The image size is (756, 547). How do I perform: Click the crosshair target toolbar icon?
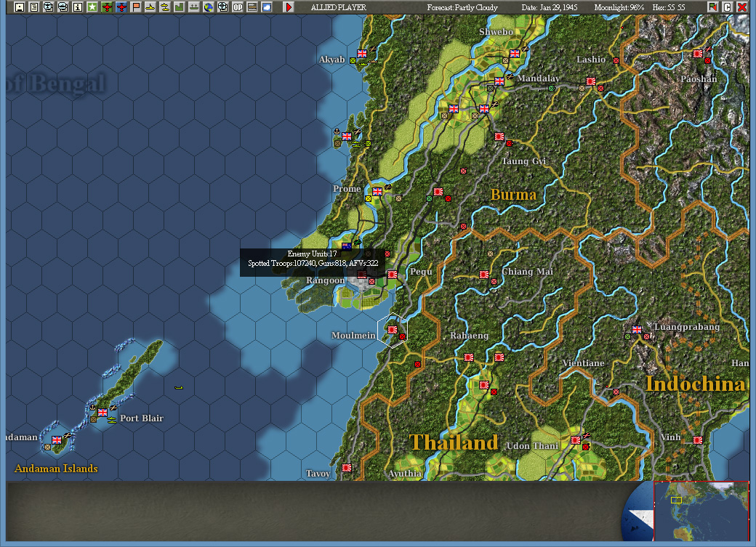coord(222,7)
